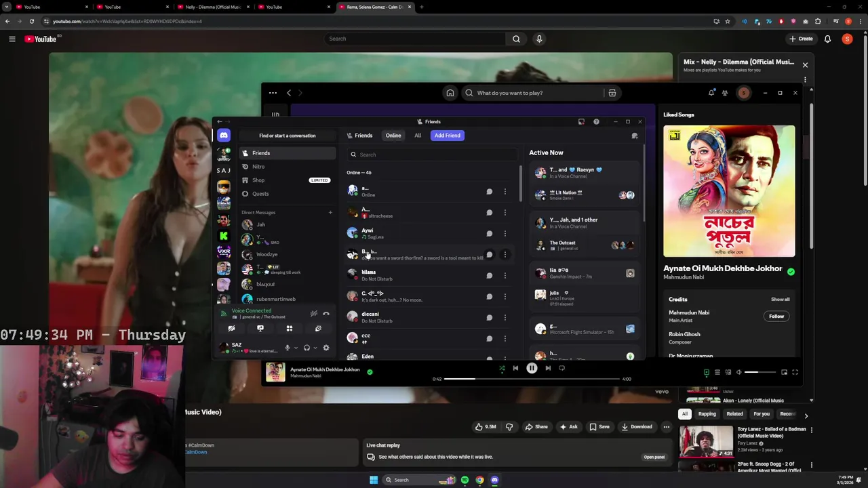The width and height of the screenshot is (868, 488).
Task: Toggle Discord headphone deafen
Action: [x=307, y=348]
